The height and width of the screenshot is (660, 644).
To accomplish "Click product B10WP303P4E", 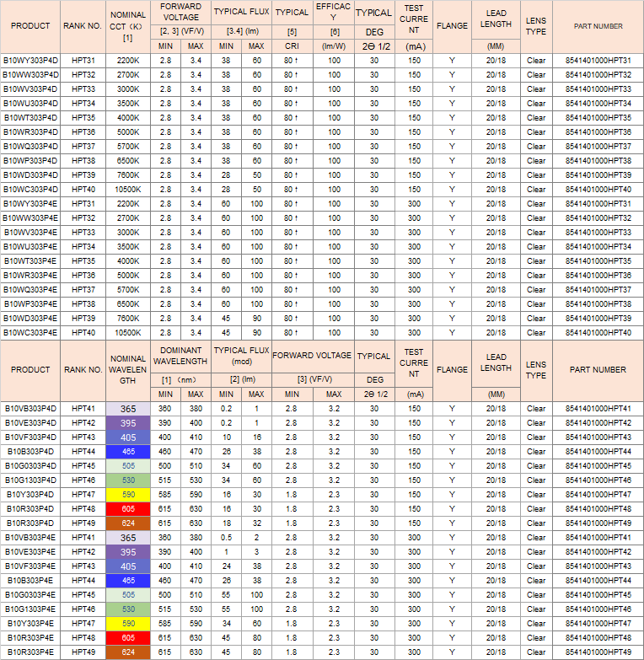I will point(30,304).
